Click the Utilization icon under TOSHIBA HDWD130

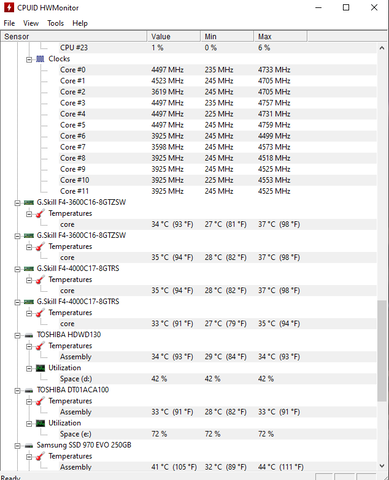point(40,368)
